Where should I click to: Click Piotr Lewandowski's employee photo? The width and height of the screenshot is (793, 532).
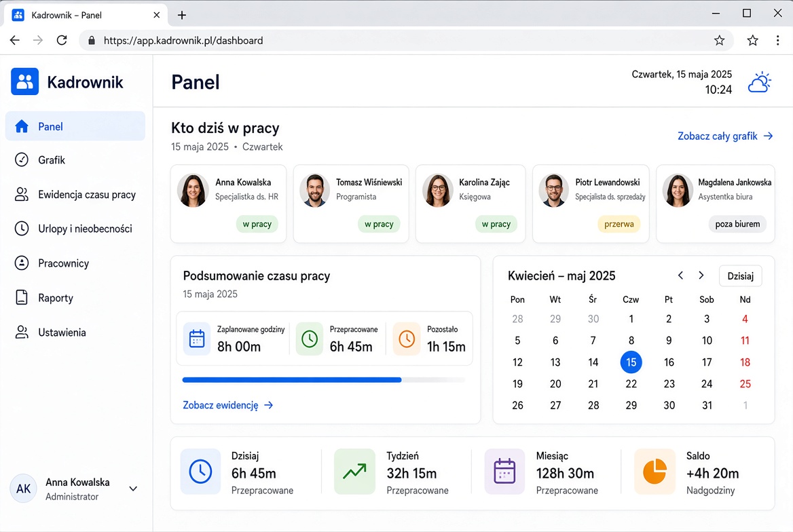coord(554,191)
